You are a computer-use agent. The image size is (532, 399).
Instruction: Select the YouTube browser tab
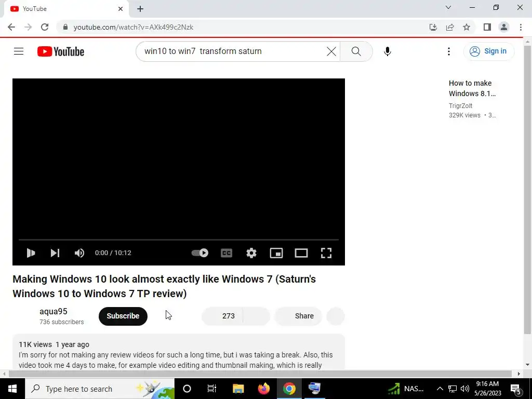click(x=66, y=9)
